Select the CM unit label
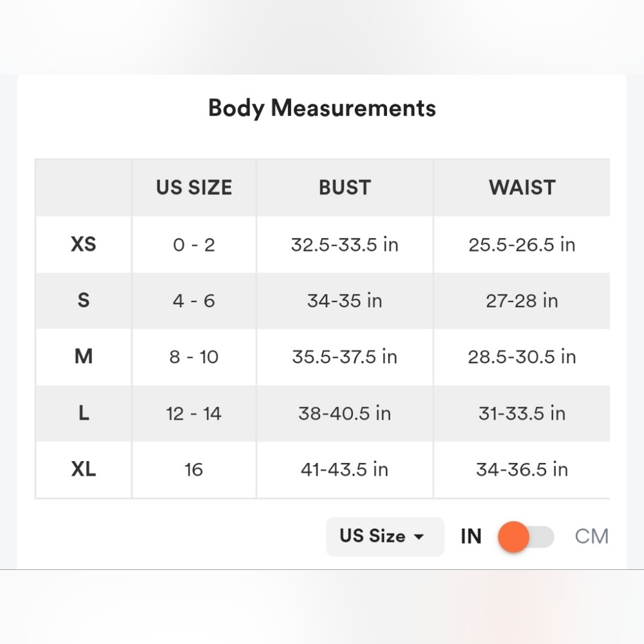This screenshot has width=644, height=644. click(591, 536)
